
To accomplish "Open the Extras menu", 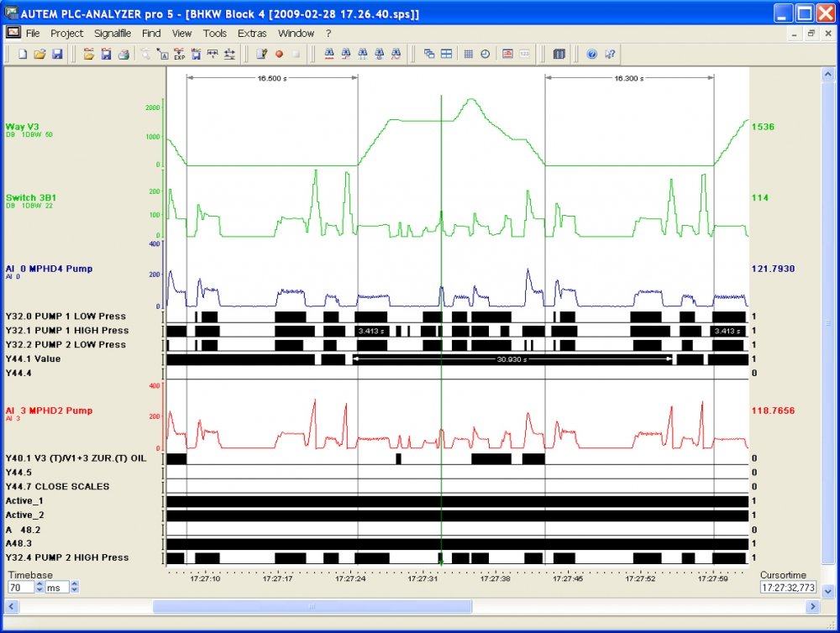I will (x=252, y=34).
